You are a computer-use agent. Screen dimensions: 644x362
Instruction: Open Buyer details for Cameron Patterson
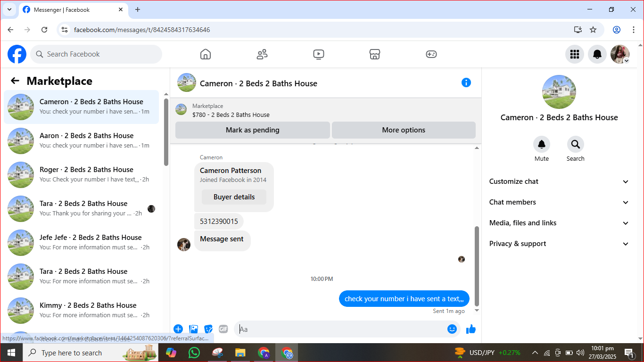pos(234,197)
